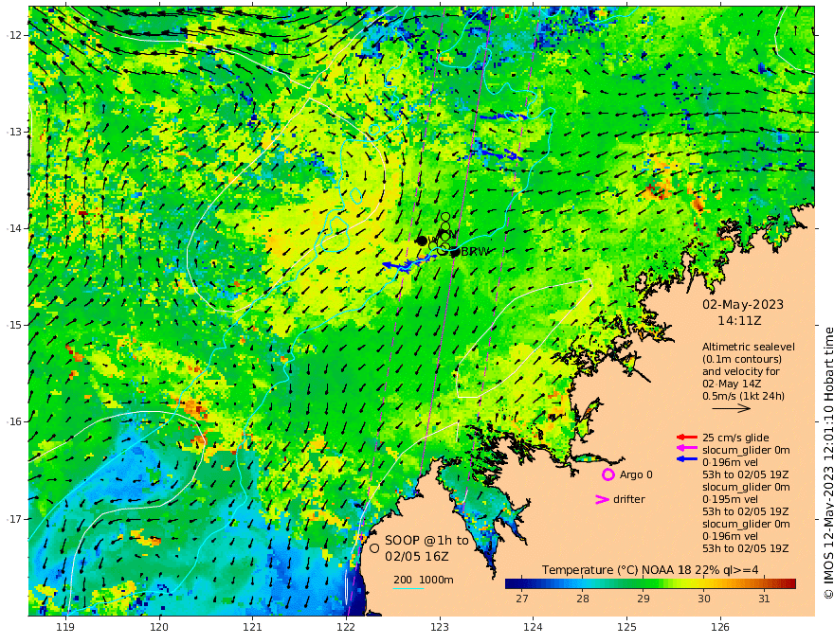Click the BRW station label
The height and width of the screenshot is (644, 834).
pyautogui.click(x=475, y=252)
